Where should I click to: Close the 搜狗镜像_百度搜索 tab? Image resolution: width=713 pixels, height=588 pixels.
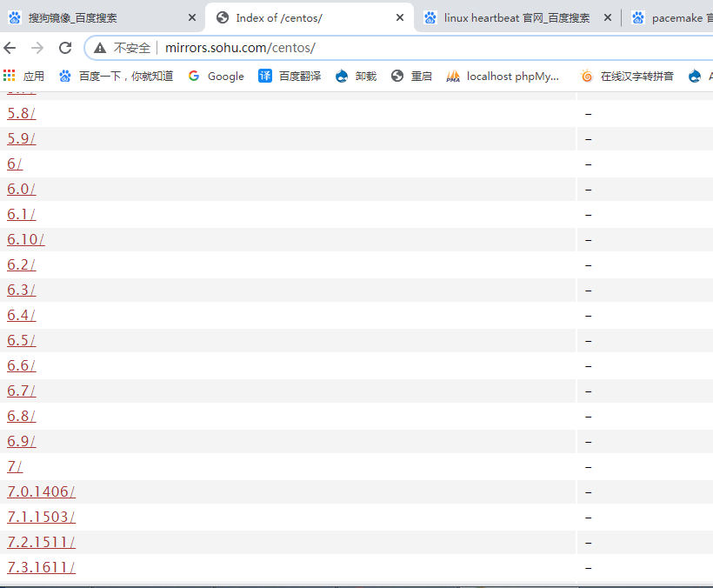coord(192,17)
